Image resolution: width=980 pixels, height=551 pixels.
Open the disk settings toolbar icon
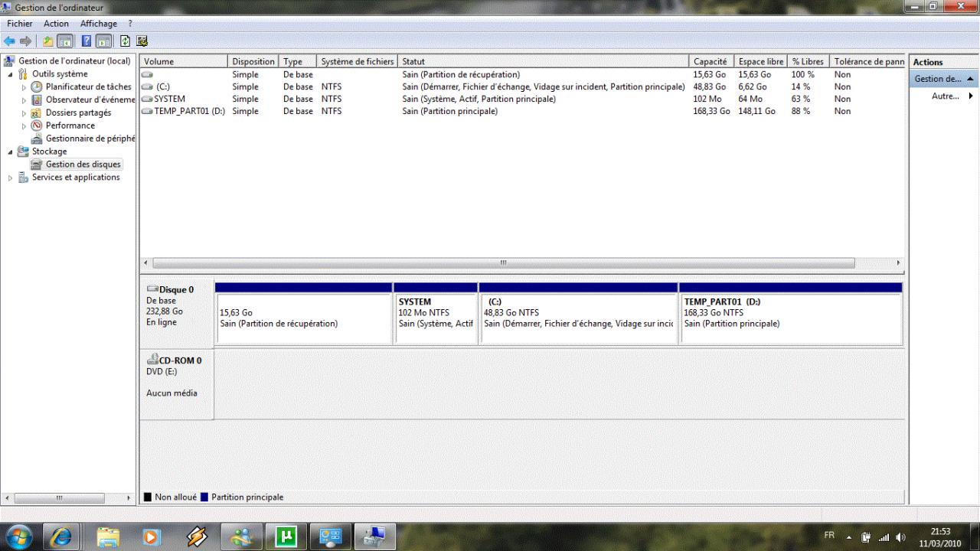pos(142,41)
